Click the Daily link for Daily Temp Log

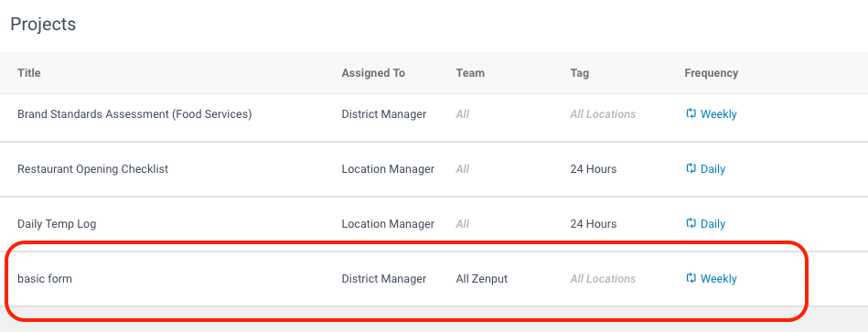(x=713, y=223)
